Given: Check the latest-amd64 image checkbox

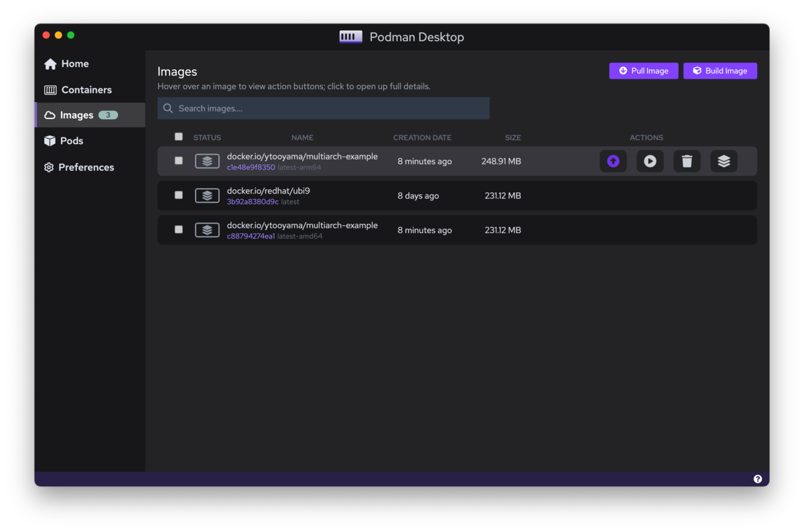Looking at the screenshot, I should [x=178, y=229].
